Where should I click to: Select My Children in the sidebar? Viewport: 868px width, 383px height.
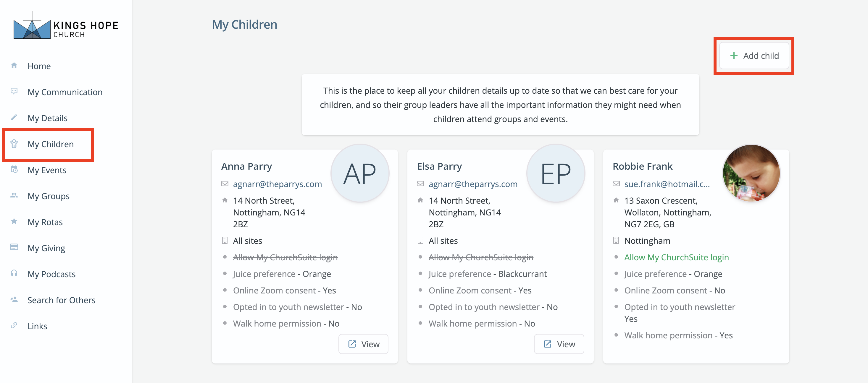[51, 144]
